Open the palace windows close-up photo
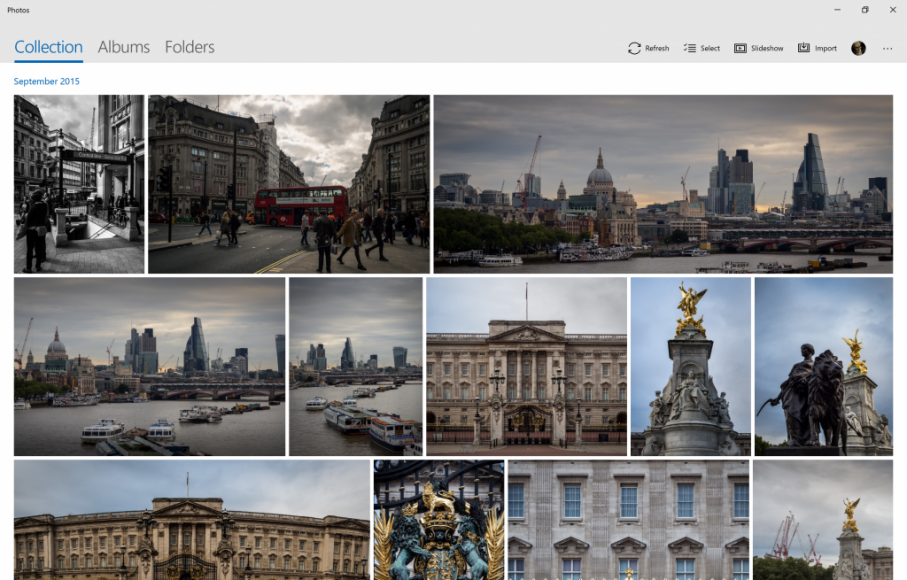 tap(628, 520)
